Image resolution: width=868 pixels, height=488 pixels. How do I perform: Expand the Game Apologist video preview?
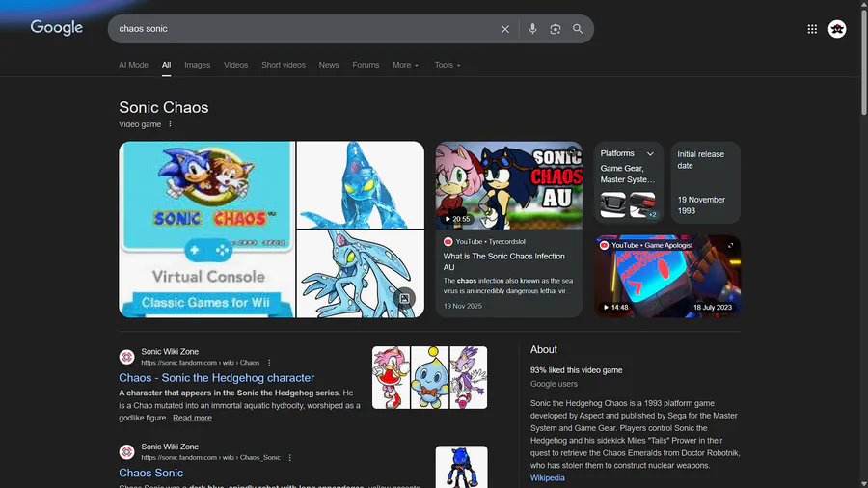tap(730, 245)
